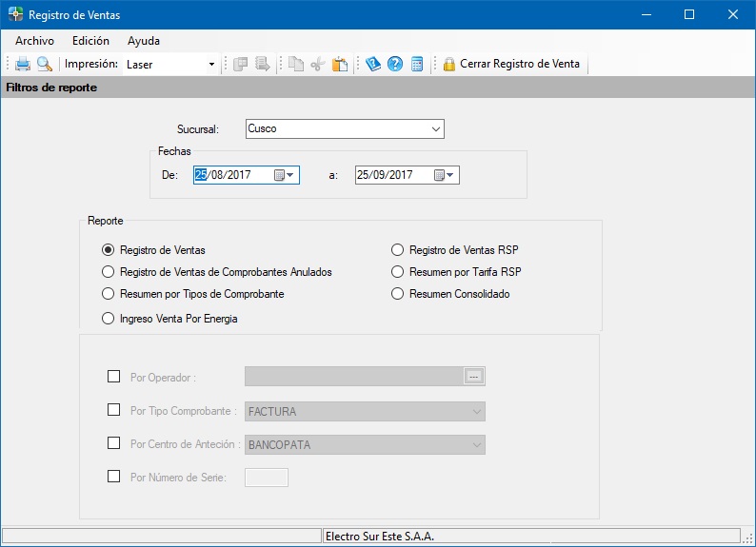Screen dimensions: 756x547
Task: Open the Impresión Laser dropdown
Action: pos(211,65)
